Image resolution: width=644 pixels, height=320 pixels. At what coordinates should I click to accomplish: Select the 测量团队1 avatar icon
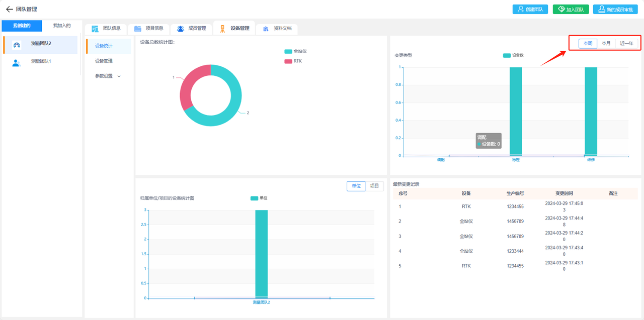coord(17,63)
